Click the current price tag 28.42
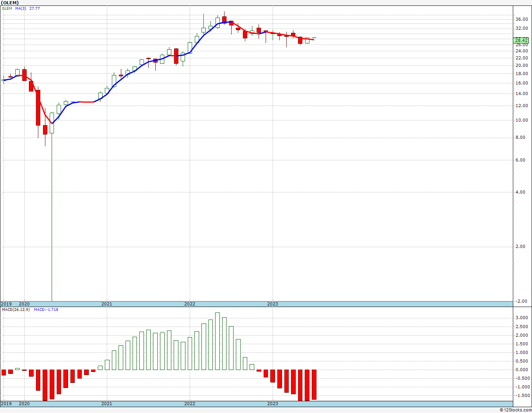Image resolution: width=532 pixels, height=413 pixels. click(x=521, y=40)
